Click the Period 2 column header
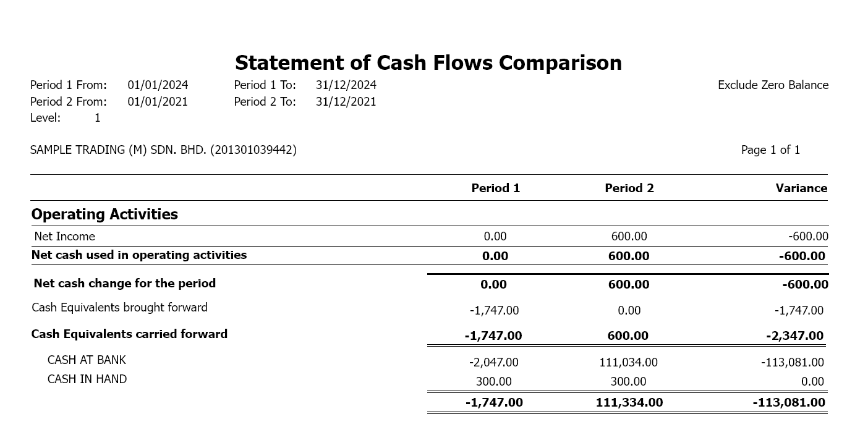Image resolution: width=868 pixels, height=448 pixels. (629, 188)
